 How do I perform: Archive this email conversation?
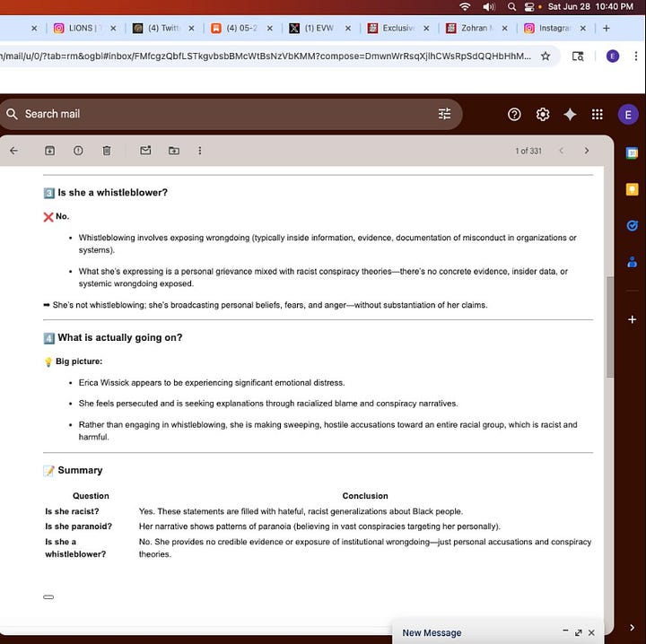tap(49, 151)
